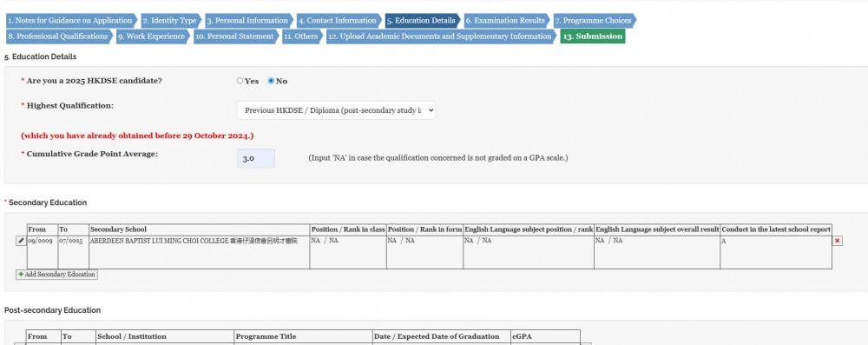Click the green Submission step
Viewport: 868px width, 345px height.
pos(593,36)
